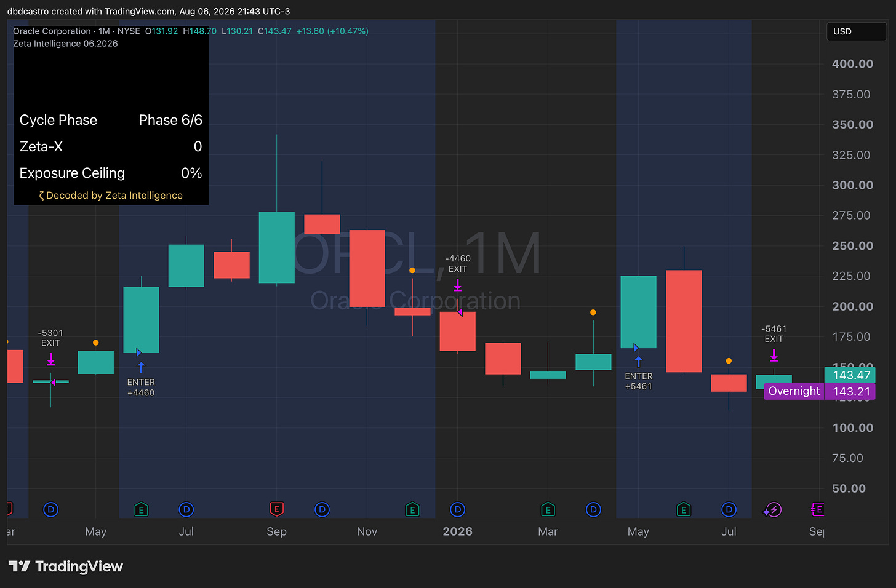Click the magenta EXIT arrow labeled -5461

774,355
